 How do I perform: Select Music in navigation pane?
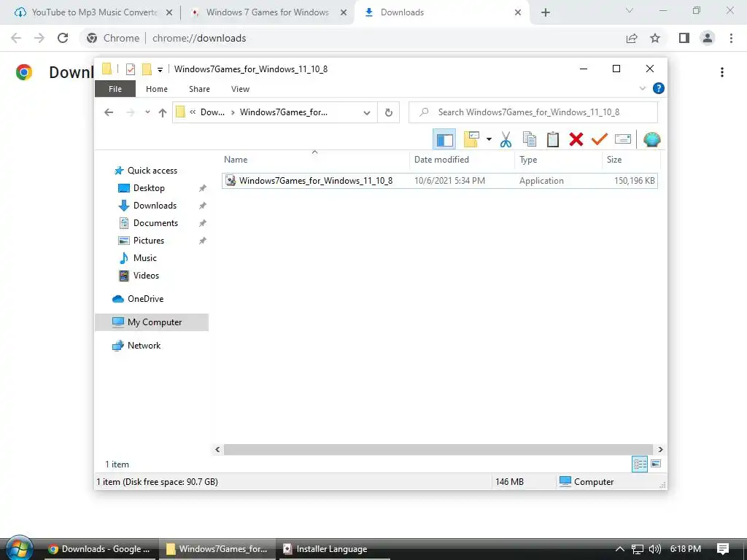(x=145, y=258)
